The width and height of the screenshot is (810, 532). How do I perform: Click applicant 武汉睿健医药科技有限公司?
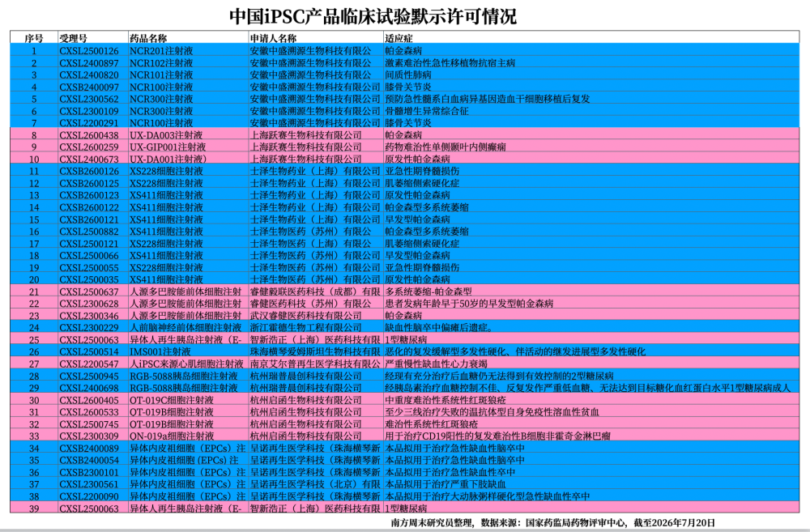click(x=306, y=316)
